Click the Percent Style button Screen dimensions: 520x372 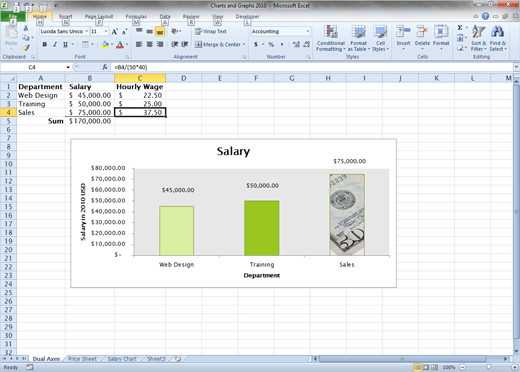(x=271, y=44)
